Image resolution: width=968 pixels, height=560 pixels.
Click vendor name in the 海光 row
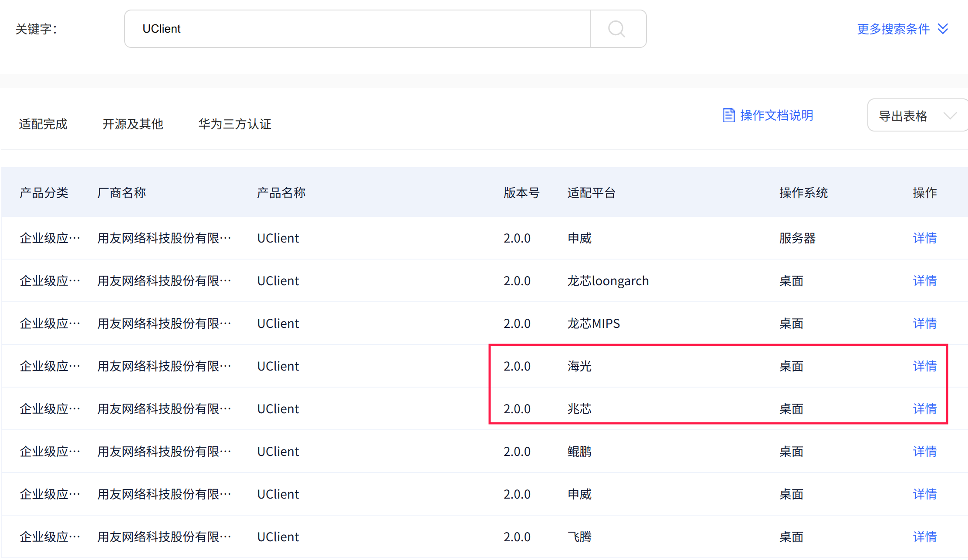tap(164, 366)
